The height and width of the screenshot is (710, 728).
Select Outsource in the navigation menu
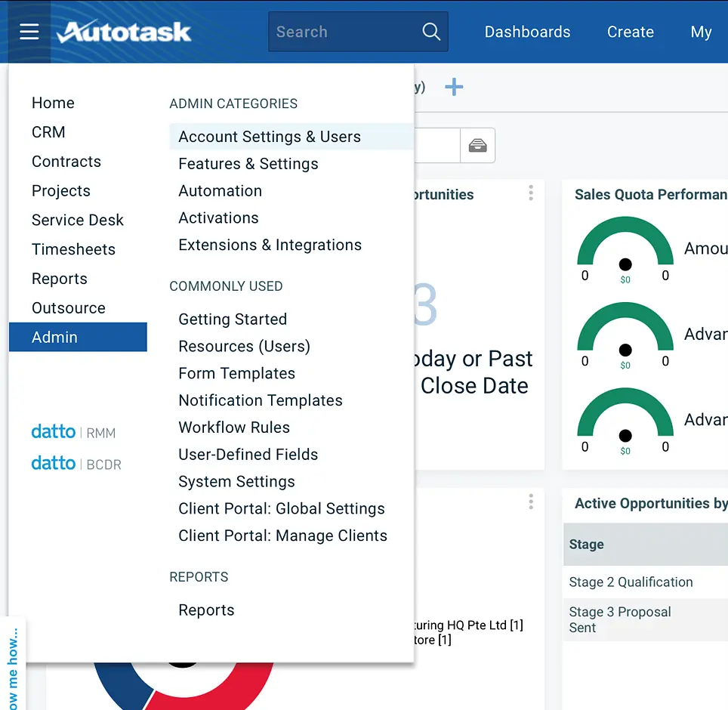click(x=69, y=308)
